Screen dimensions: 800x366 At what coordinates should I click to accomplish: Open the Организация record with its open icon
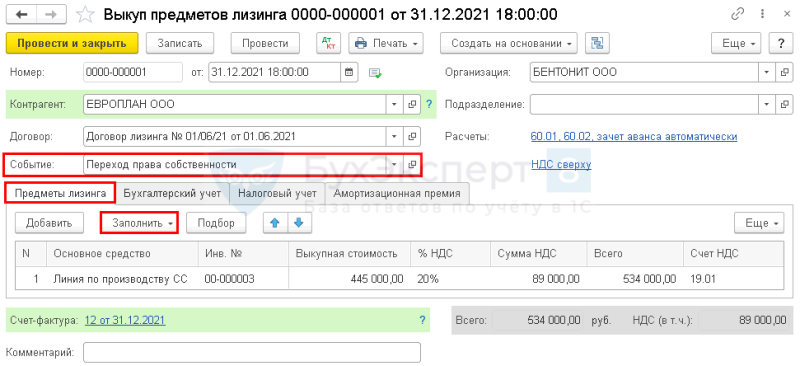click(784, 72)
